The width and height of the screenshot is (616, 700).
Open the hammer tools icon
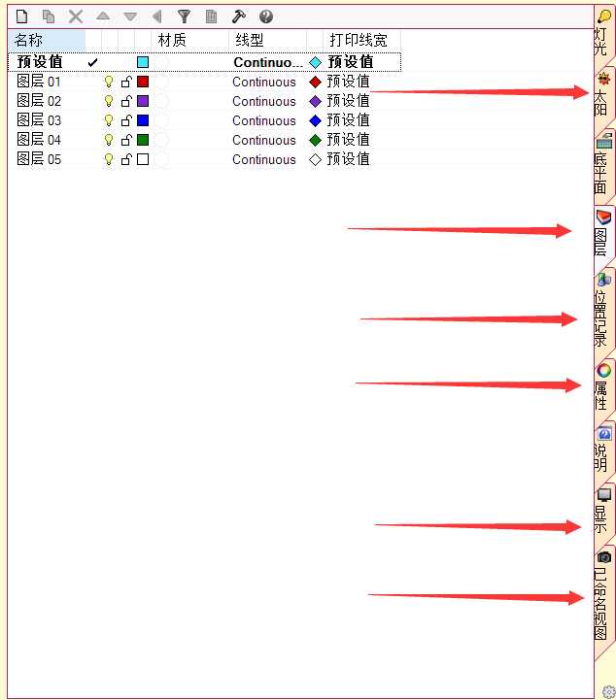coord(239,17)
